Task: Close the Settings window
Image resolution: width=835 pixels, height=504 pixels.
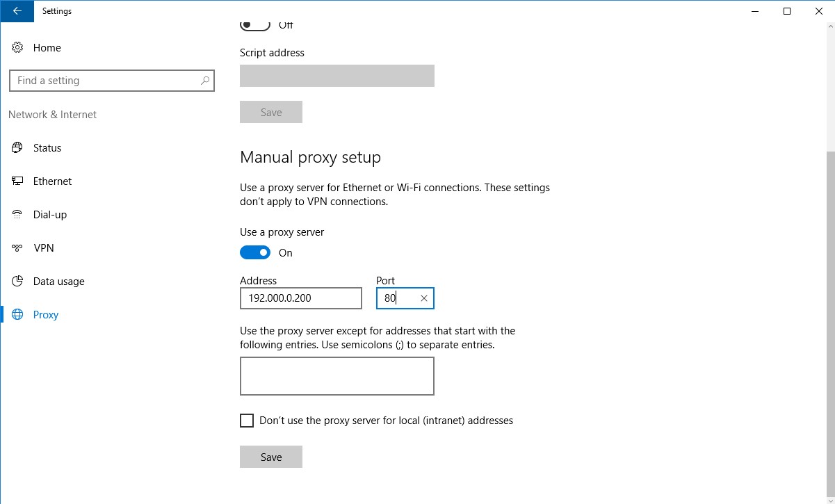Action: click(819, 11)
